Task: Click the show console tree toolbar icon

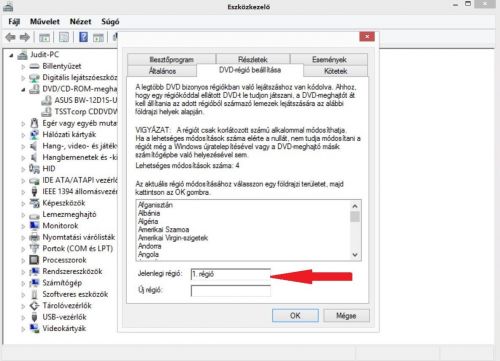Action: (44, 37)
